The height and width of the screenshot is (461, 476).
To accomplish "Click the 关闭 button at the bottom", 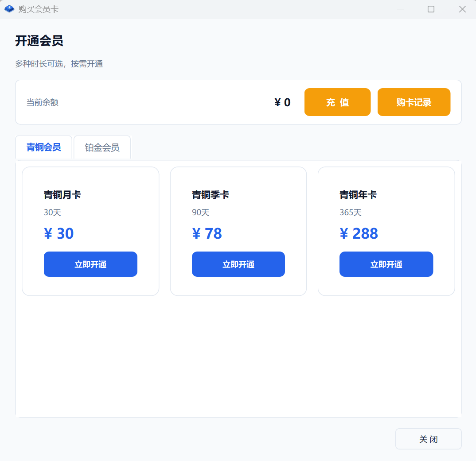I will point(428,439).
